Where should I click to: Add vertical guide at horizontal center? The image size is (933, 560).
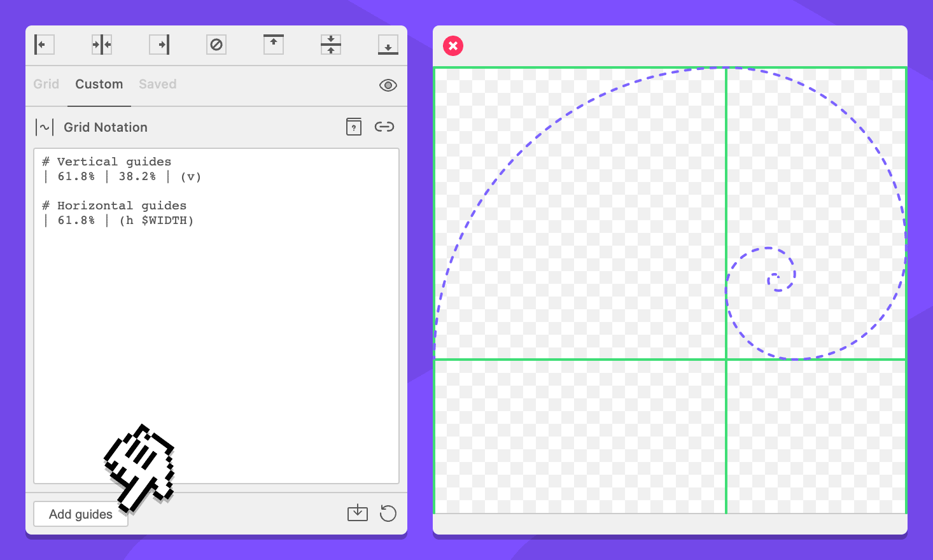coord(102,45)
